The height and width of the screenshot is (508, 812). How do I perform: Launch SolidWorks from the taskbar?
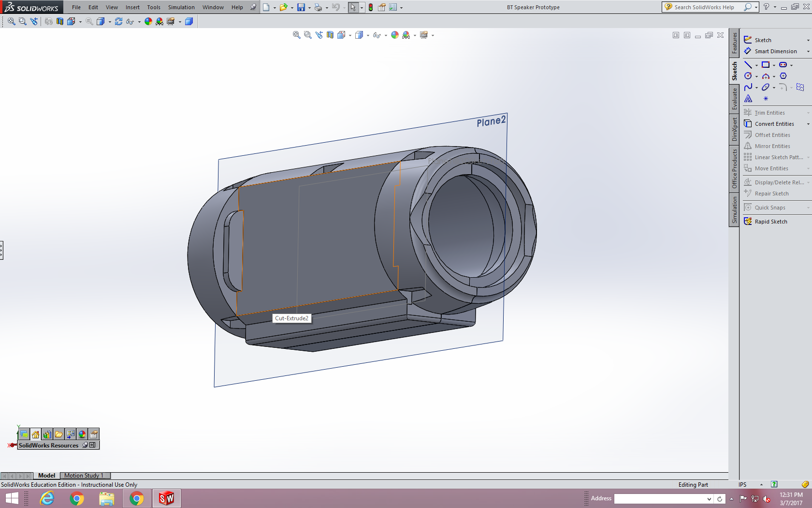[x=166, y=498]
